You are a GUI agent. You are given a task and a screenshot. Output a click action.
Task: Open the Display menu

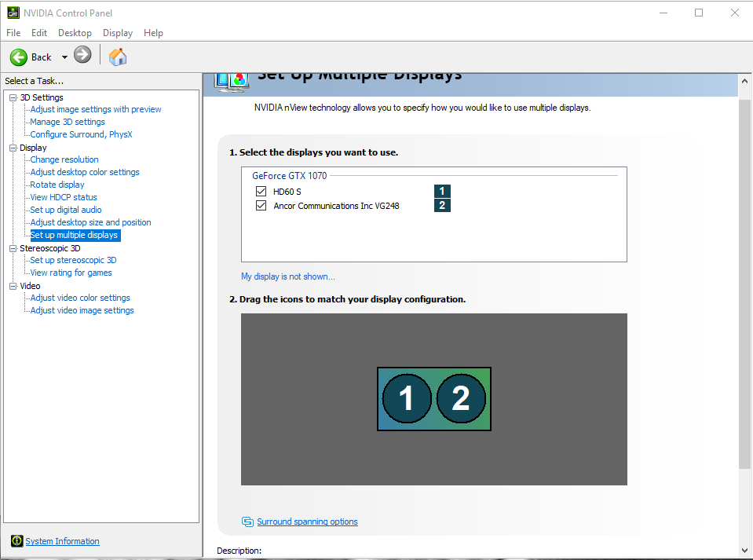(118, 33)
